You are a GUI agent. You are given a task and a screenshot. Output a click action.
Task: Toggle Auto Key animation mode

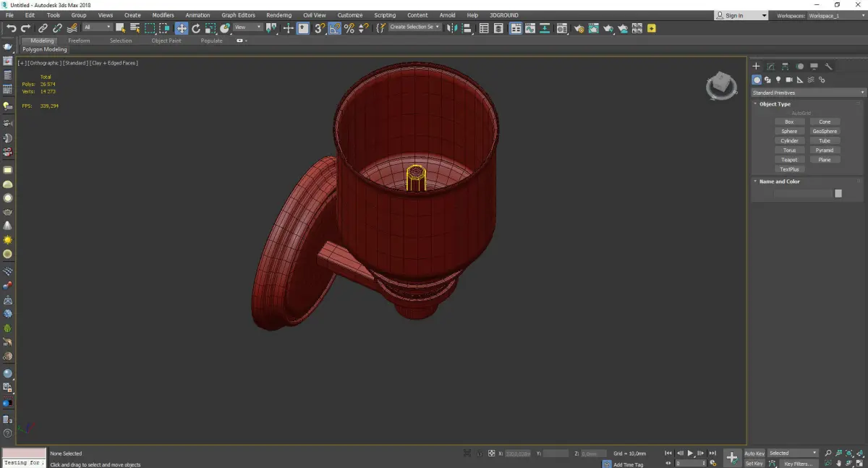(754, 454)
